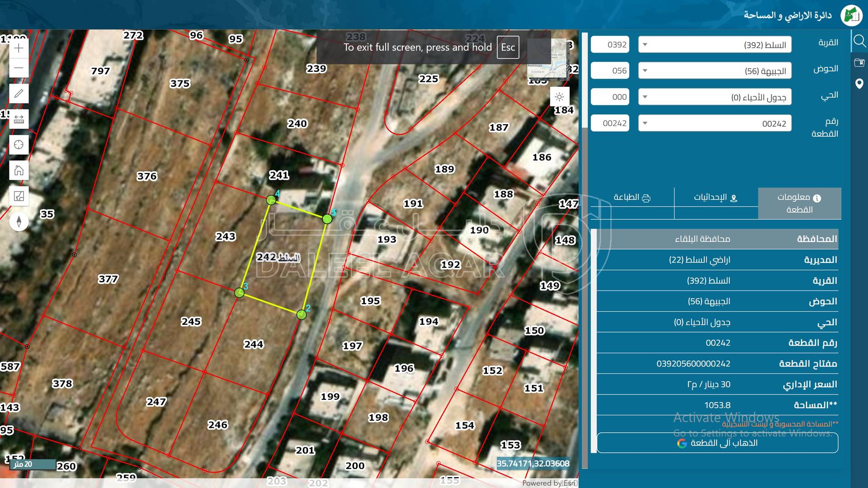Expand the basin dropdown الجبيهة (56)

point(714,71)
